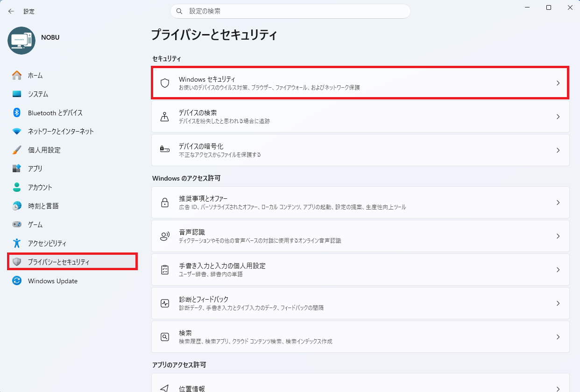The image size is (580, 392).
Task: Click the 手書き入力 clipboard checklist icon
Action: [164, 270]
